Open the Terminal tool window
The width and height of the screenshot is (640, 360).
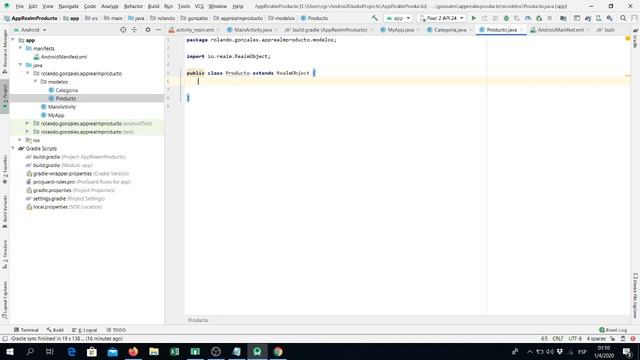(x=26, y=330)
